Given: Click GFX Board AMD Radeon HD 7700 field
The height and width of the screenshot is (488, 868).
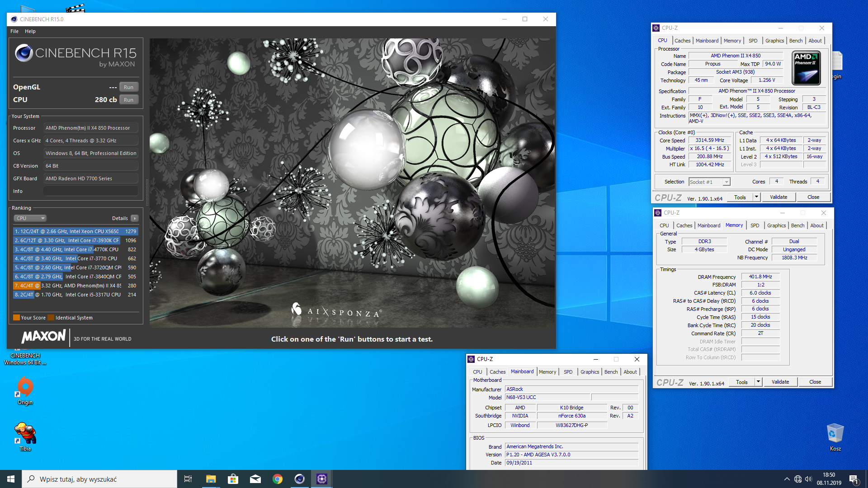Looking at the screenshot, I should point(91,178).
